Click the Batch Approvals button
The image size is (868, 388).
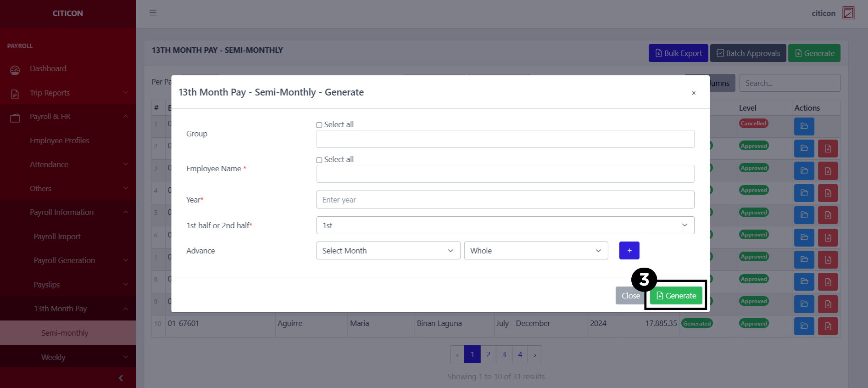(x=748, y=53)
